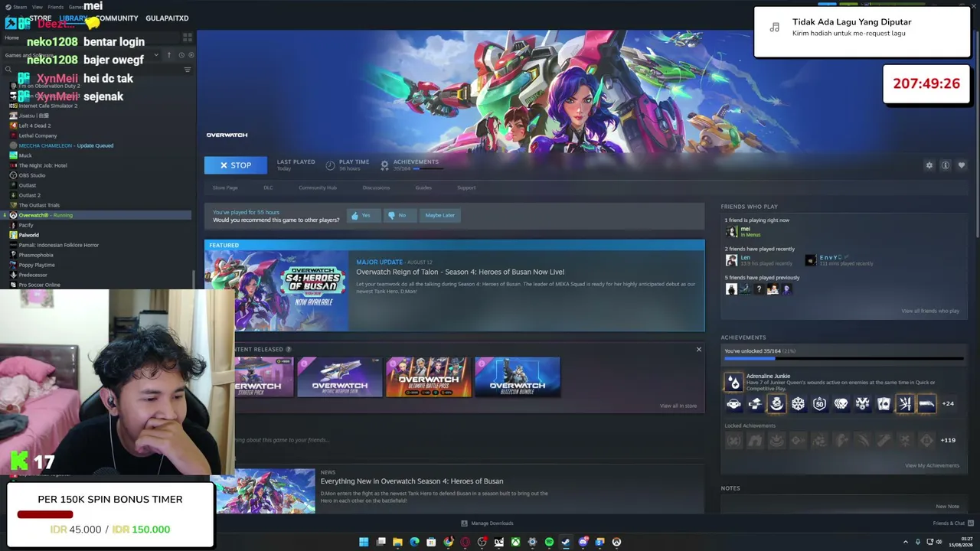Switch to the Community Hub tab
This screenshot has height=551, width=980.
click(x=318, y=187)
